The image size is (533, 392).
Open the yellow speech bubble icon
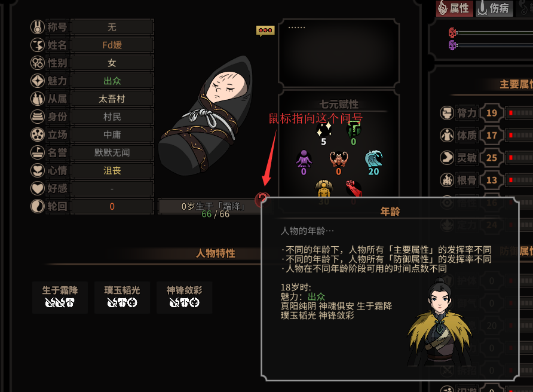click(x=265, y=30)
